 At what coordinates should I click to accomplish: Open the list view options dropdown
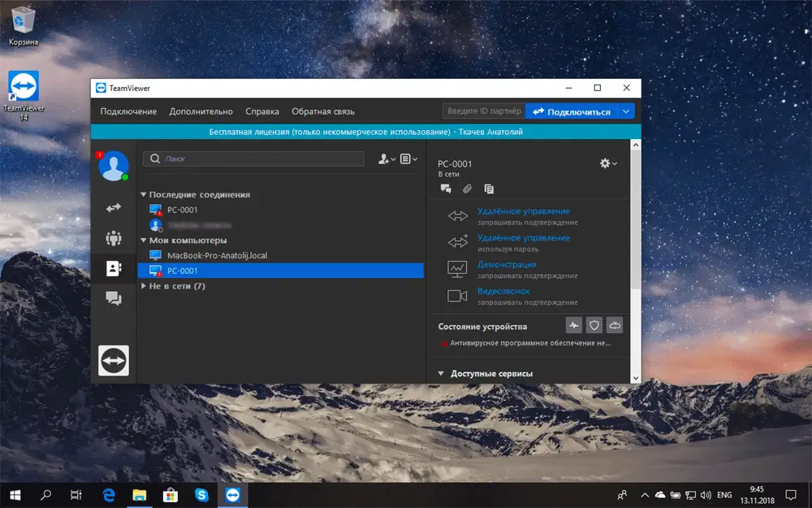[x=408, y=159]
